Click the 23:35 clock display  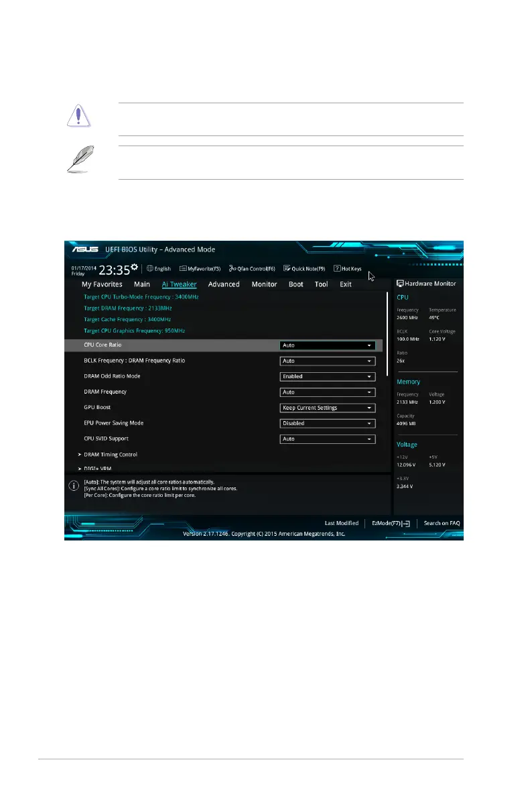coord(114,270)
